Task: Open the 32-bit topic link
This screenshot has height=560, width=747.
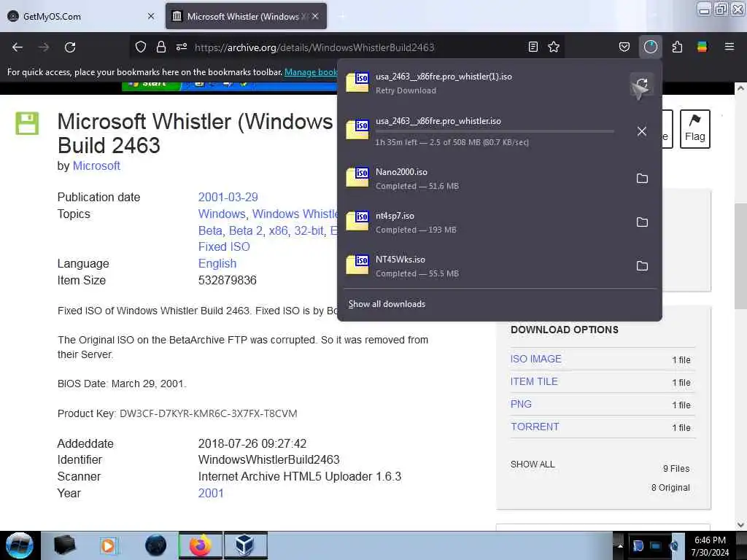Action: (309, 230)
